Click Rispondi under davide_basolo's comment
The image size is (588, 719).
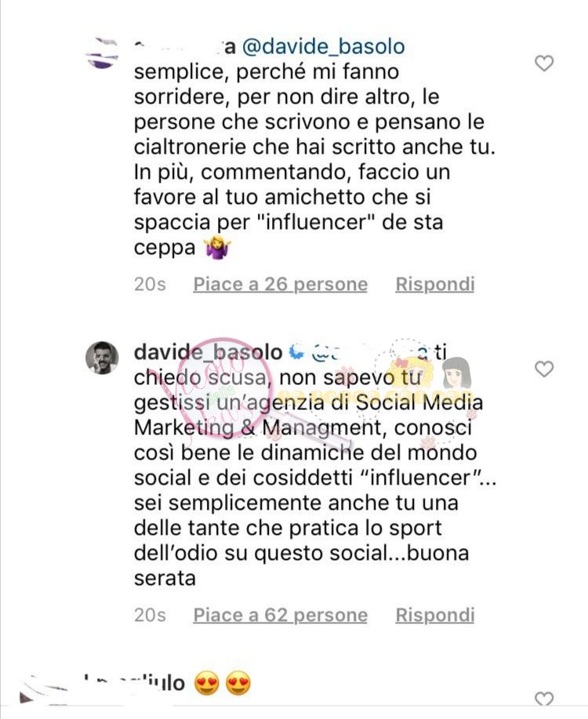[x=435, y=615]
